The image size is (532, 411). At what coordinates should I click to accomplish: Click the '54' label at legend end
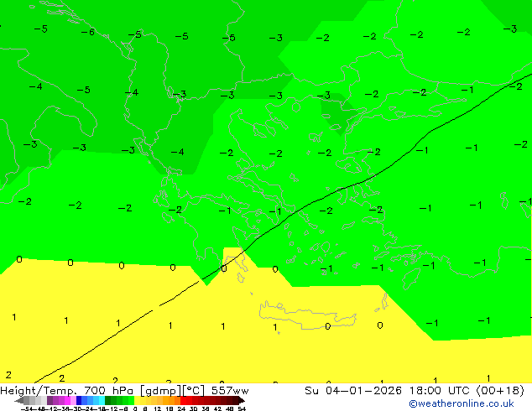pyautogui.click(x=242, y=408)
